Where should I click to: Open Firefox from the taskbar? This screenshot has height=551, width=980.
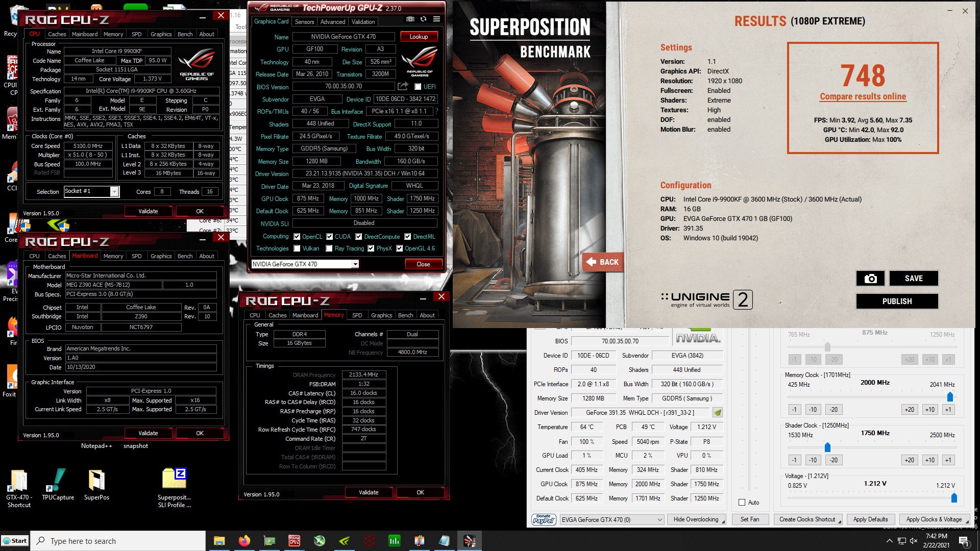[244, 541]
